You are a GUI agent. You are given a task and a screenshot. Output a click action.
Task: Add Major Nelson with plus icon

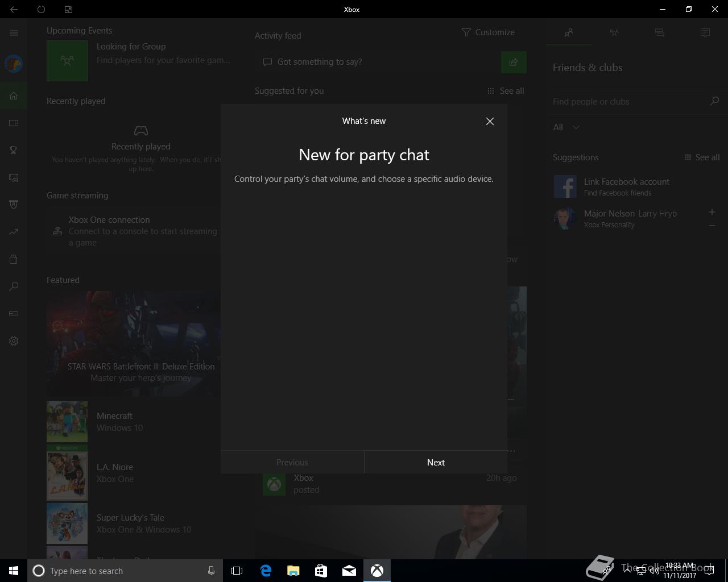pos(712,212)
